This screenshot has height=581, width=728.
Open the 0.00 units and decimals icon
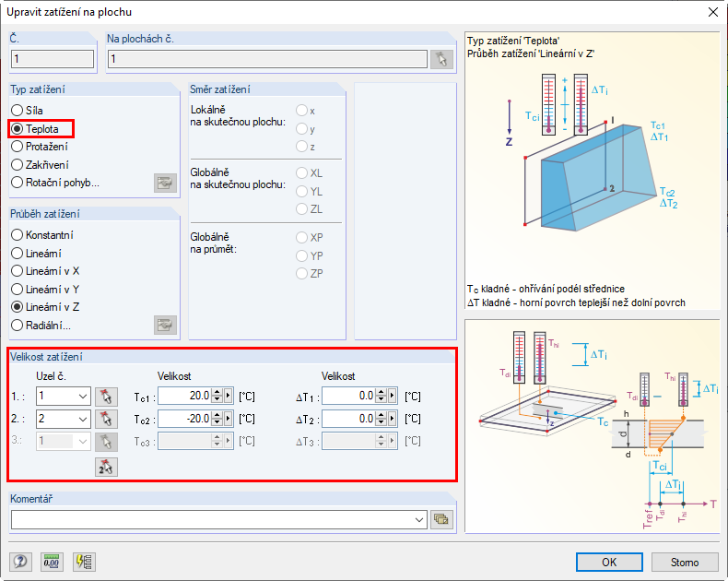click(52, 562)
